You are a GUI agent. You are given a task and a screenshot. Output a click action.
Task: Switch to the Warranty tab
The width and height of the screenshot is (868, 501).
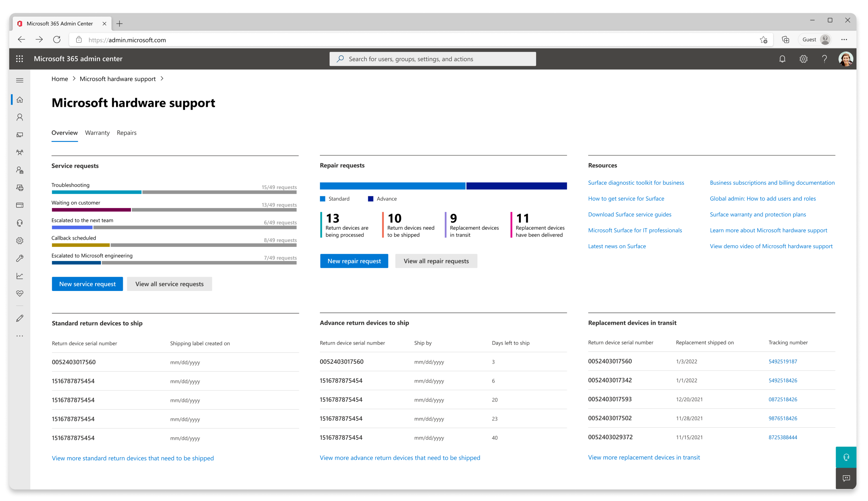click(97, 133)
